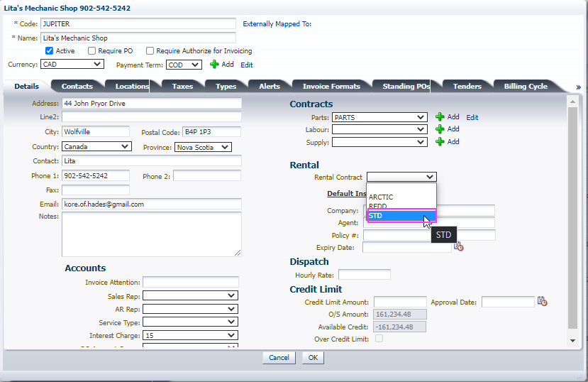Open the Supply contract dropdown
588x382 pixels.
tap(379, 142)
